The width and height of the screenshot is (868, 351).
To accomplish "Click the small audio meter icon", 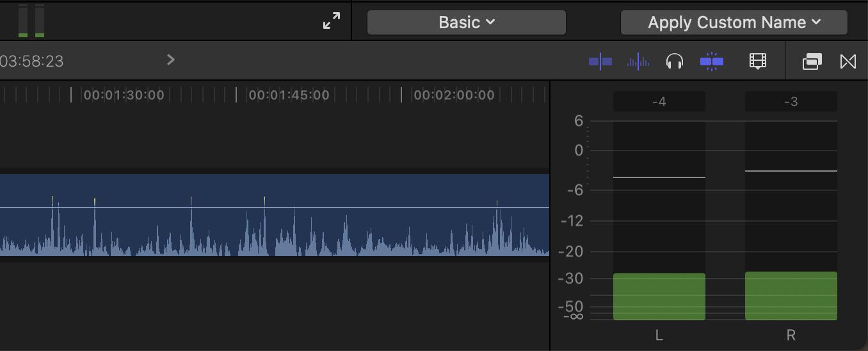I will [x=31, y=20].
